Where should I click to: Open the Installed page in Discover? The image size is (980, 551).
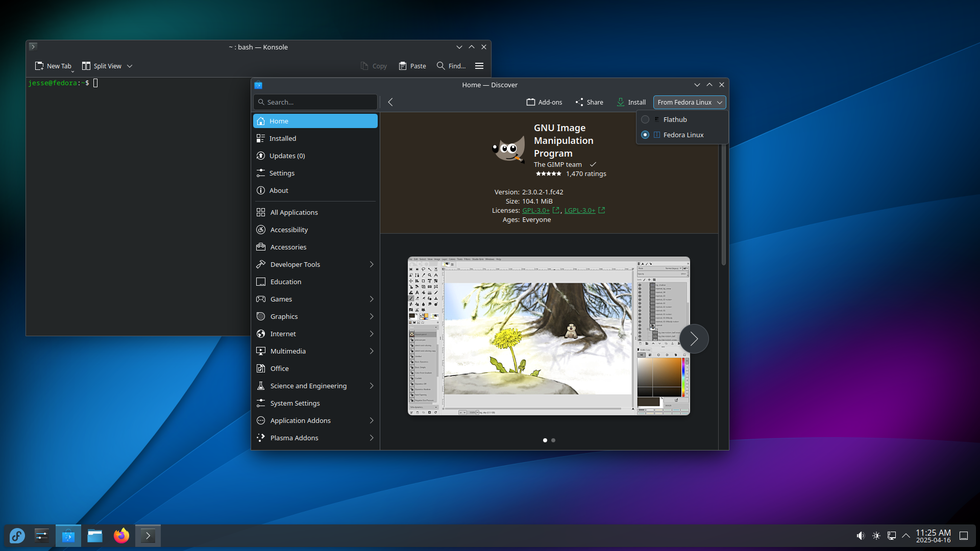pyautogui.click(x=315, y=138)
